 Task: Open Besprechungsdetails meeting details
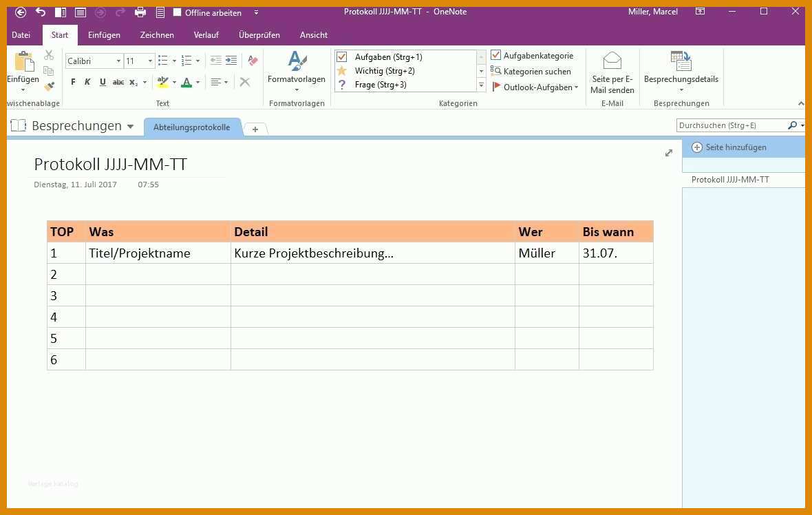point(681,72)
